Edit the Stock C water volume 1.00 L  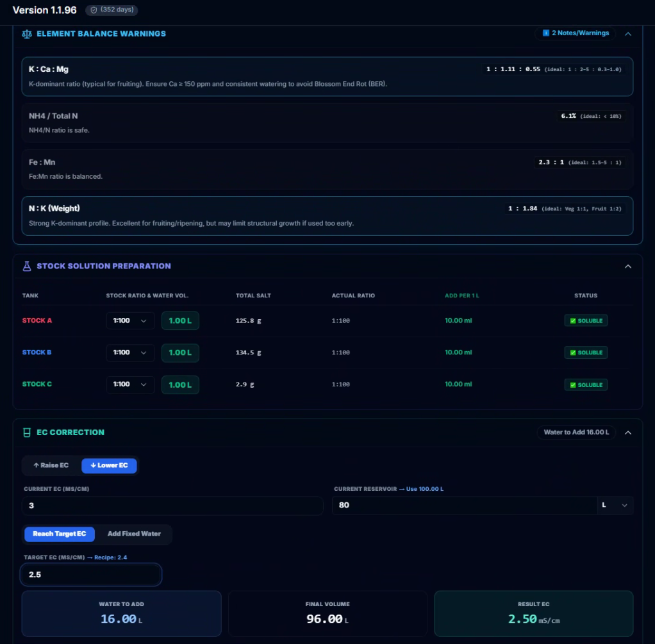tap(180, 384)
